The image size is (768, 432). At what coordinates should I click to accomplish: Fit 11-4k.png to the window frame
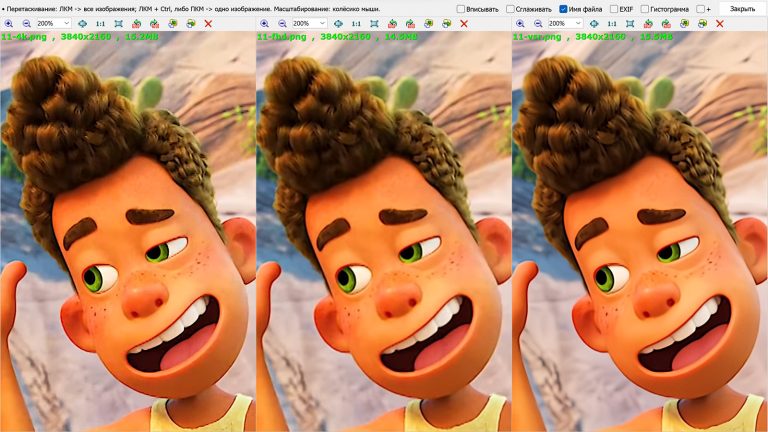[x=119, y=24]
